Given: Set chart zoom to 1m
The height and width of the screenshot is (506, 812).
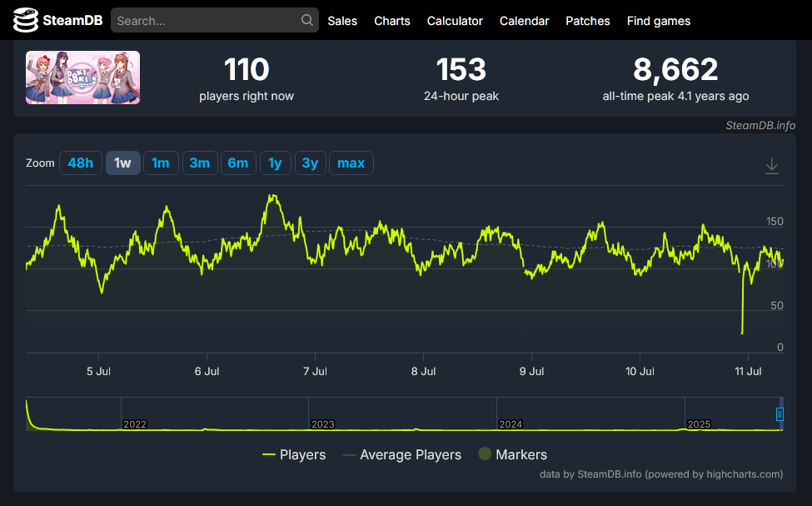Looking at the screenshot, I should (161, 163).
